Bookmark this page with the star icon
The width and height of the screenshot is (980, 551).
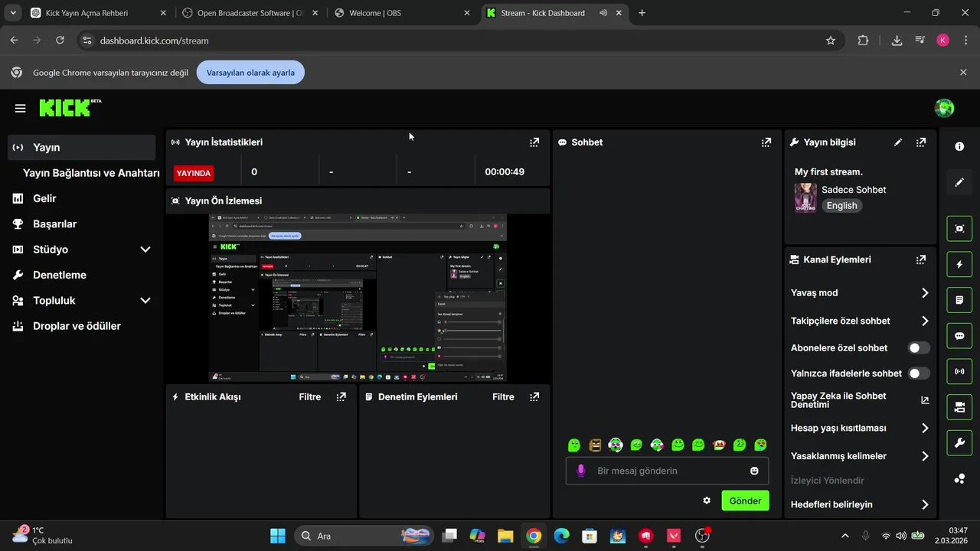tap(831, 41)
